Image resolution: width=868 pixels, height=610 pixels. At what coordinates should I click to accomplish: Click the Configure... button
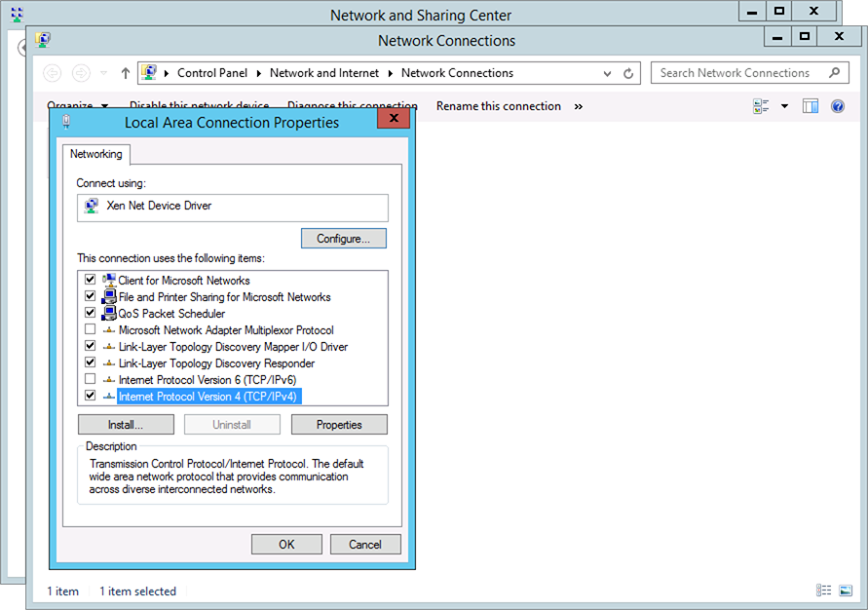point(344,239)
